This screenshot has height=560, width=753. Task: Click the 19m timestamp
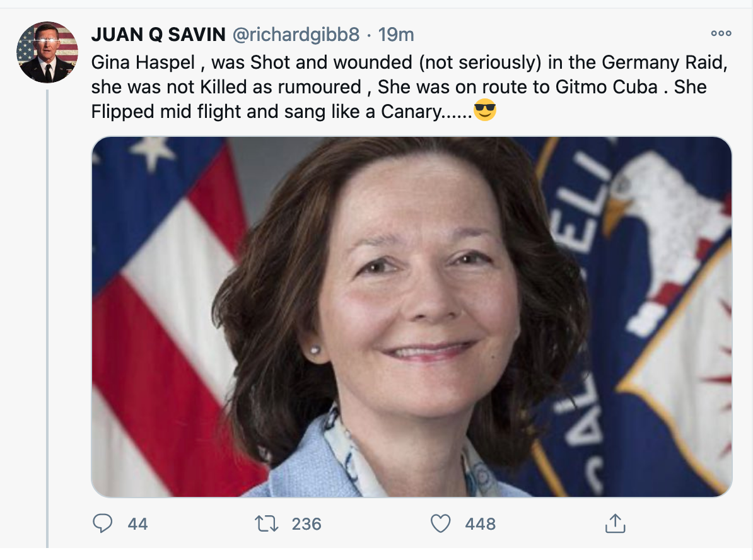coord(395,35)
